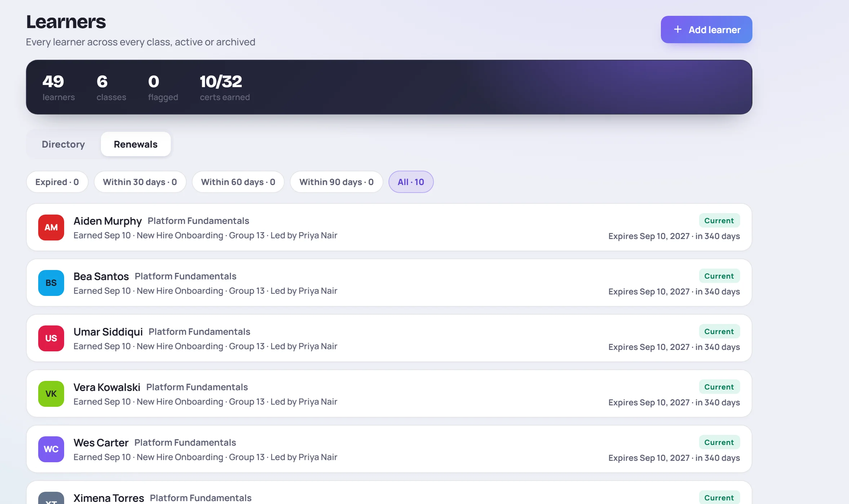This screenshot has height=504, width=849.
Task: Click expiry date on Vera Kowalski row
Action: [674, 402]
